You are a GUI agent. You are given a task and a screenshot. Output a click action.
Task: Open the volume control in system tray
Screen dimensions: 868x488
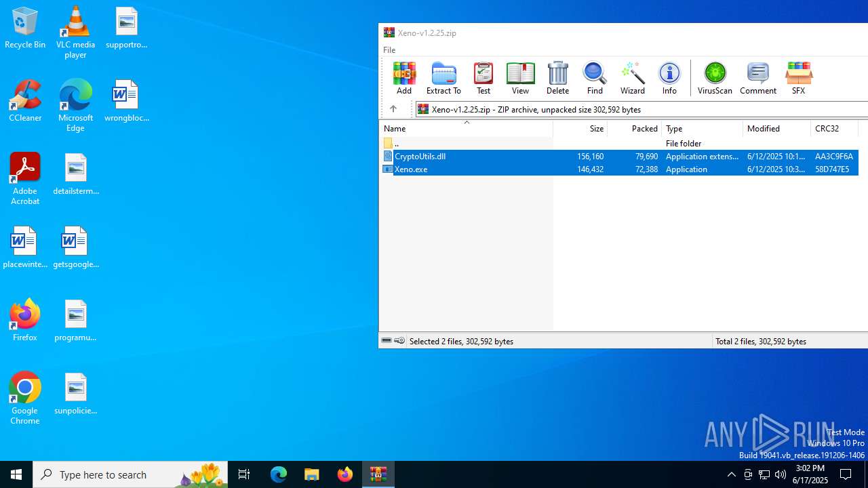(x=781, y=474)
